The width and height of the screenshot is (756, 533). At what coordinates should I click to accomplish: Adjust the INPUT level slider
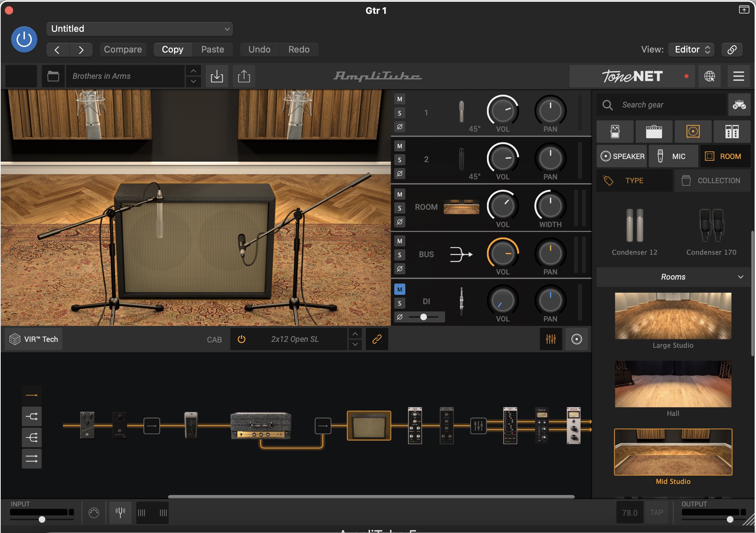[x=42, y=519]
